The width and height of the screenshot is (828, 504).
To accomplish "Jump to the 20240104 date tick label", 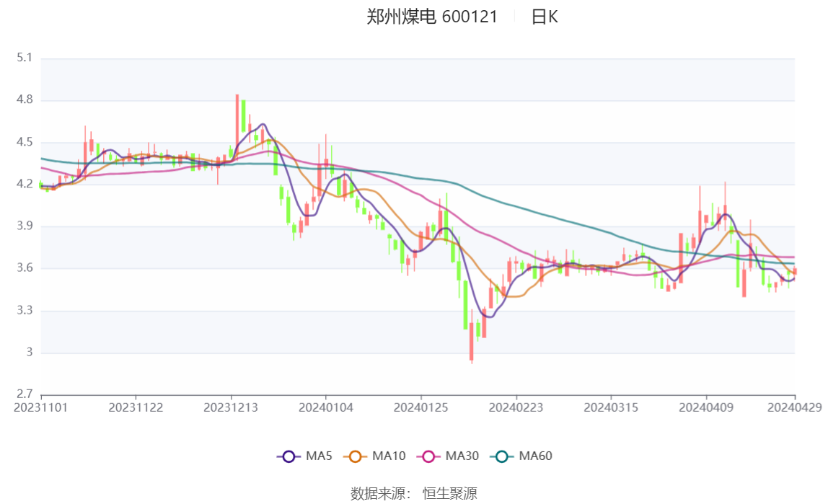I will pyautogui.click(x=326, y=407).
